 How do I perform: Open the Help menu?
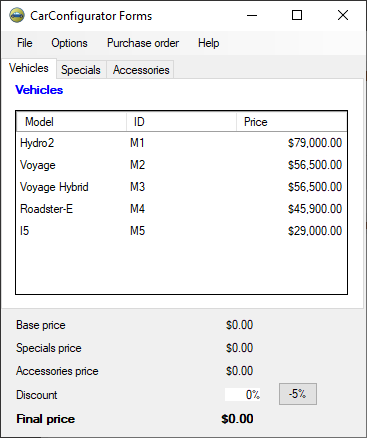(x=209, y=43)
